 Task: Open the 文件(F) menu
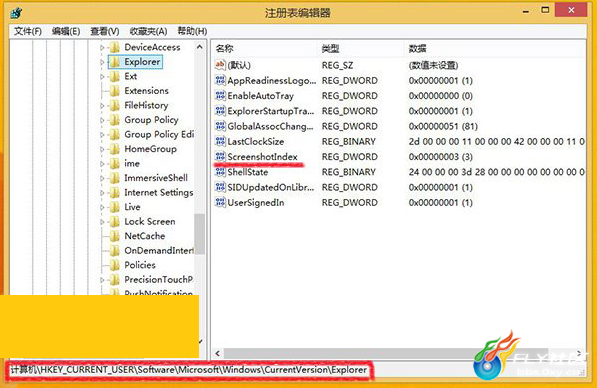pyautogui.click(x=28, y=31)
